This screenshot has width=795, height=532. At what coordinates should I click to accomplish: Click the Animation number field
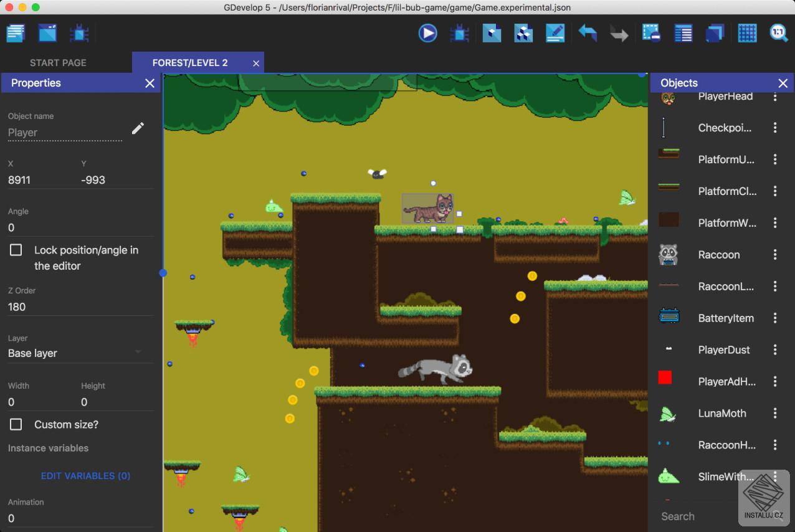80,518
